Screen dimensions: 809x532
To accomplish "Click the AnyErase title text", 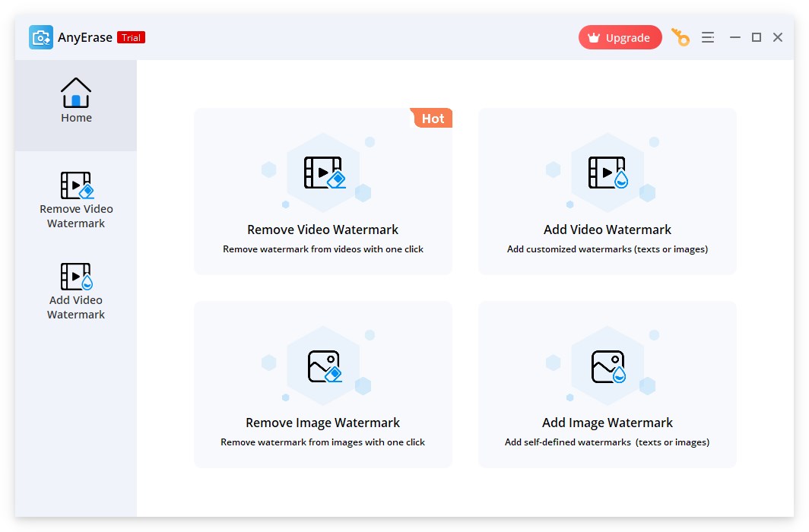I will click(85, 38).
